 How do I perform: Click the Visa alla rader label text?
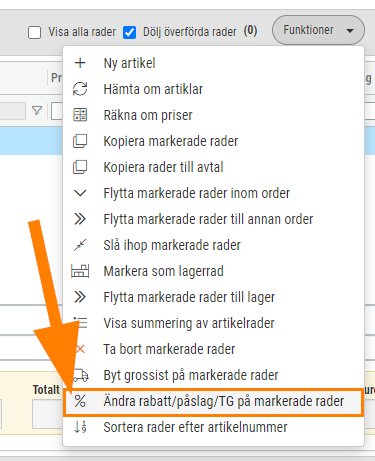coord(82,32)
